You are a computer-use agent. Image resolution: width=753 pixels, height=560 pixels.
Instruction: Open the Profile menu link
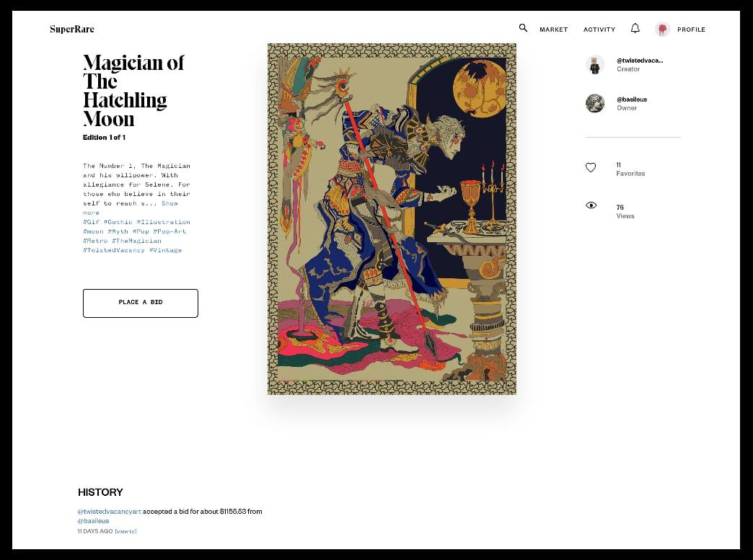tap(691, 30)
